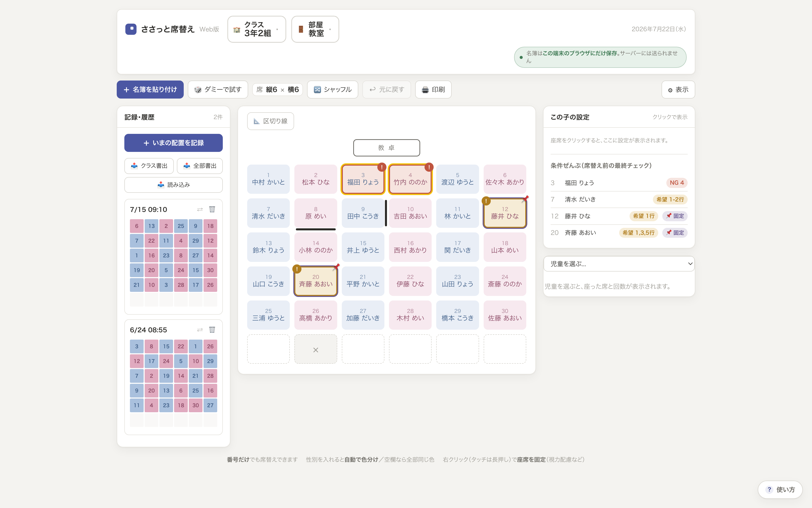The image size is (812, 508).
Task: Click the 縦6 rows value
Action: 272,90
